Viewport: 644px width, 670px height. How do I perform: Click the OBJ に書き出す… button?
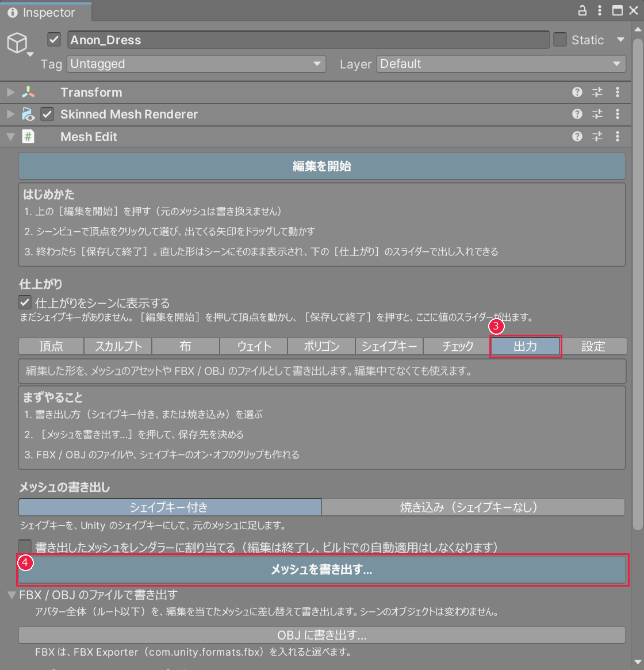tap(322, 635)
